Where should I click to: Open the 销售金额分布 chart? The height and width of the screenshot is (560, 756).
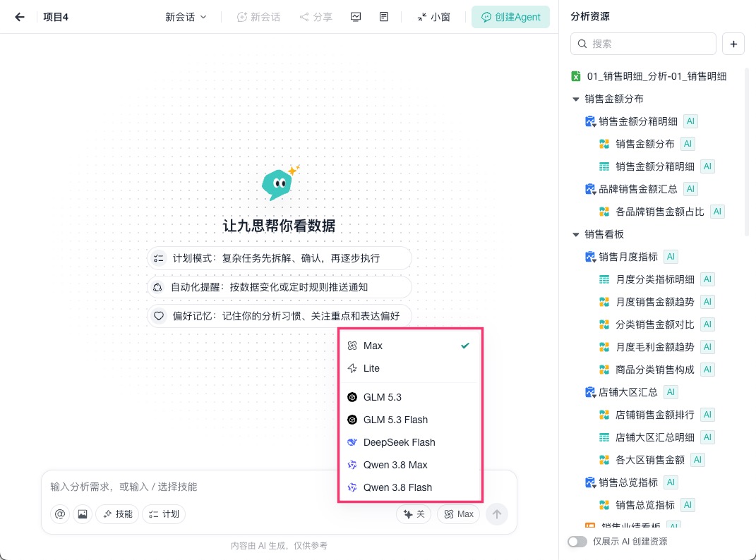pos(646,144)
